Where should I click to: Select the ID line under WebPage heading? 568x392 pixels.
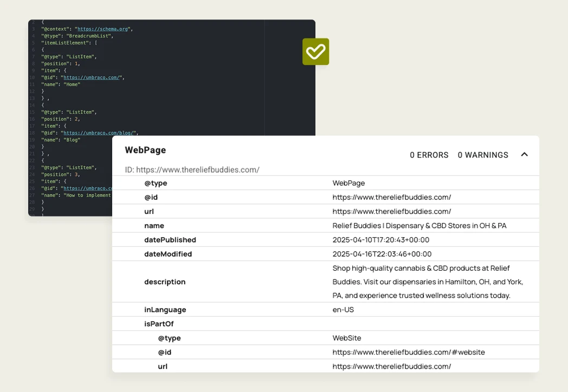click(192, 169)
